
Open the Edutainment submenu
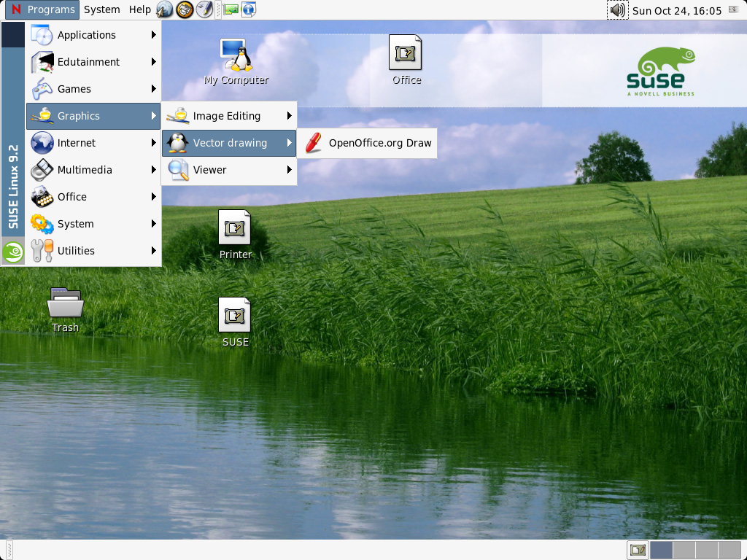pyautogui.click(x=93, y=62)
